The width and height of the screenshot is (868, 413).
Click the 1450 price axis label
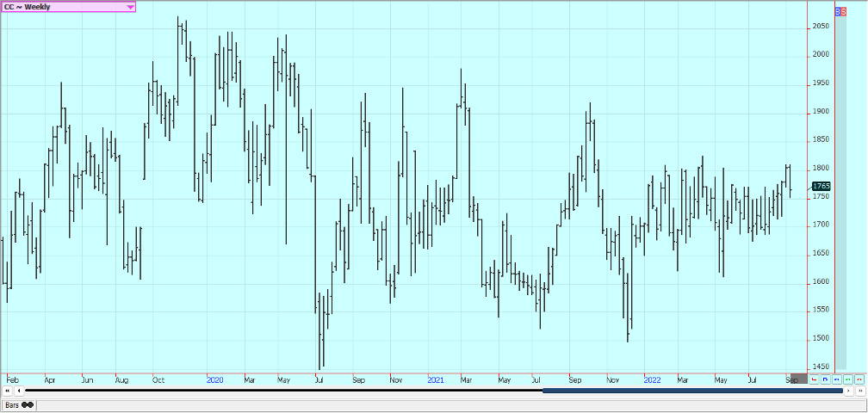pos(821,367)
